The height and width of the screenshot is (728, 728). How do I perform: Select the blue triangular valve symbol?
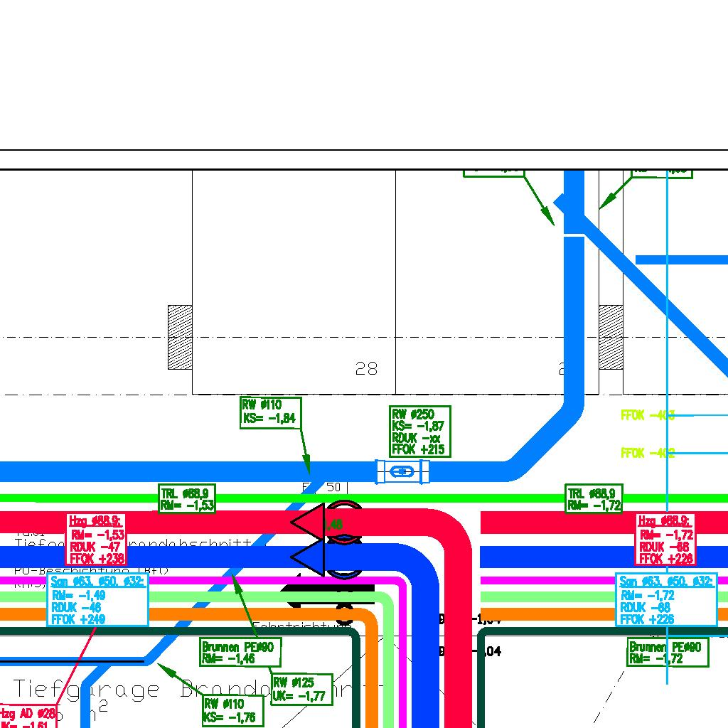pyautogui.click(x=309, y=557)
